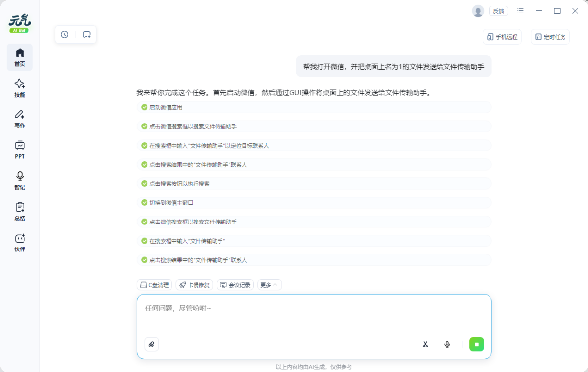This screenshot has width=588, height=372.
Task: Switch to the 首页 home tab
Action: coord(20,57)
